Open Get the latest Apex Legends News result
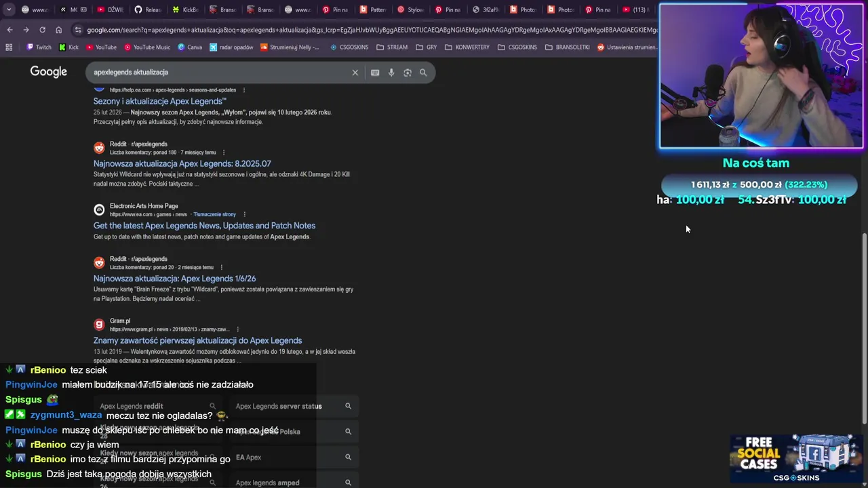 click(204, 226)
